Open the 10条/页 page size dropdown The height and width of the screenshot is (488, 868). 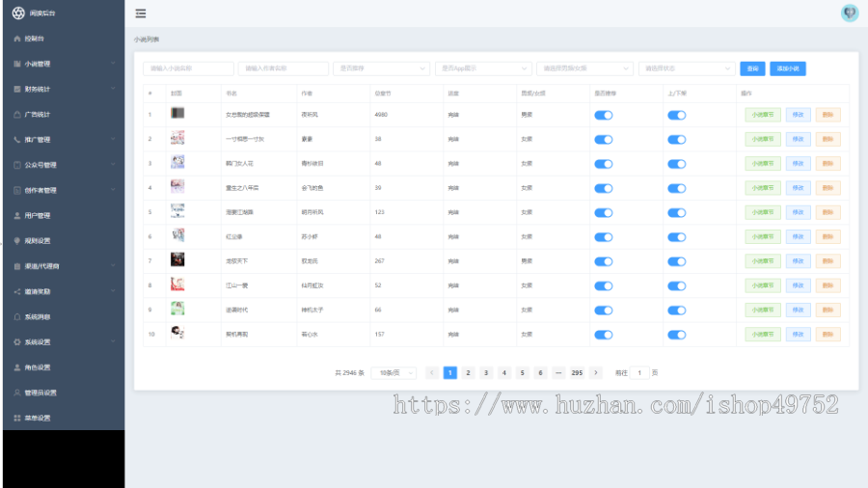pos(393,373)
